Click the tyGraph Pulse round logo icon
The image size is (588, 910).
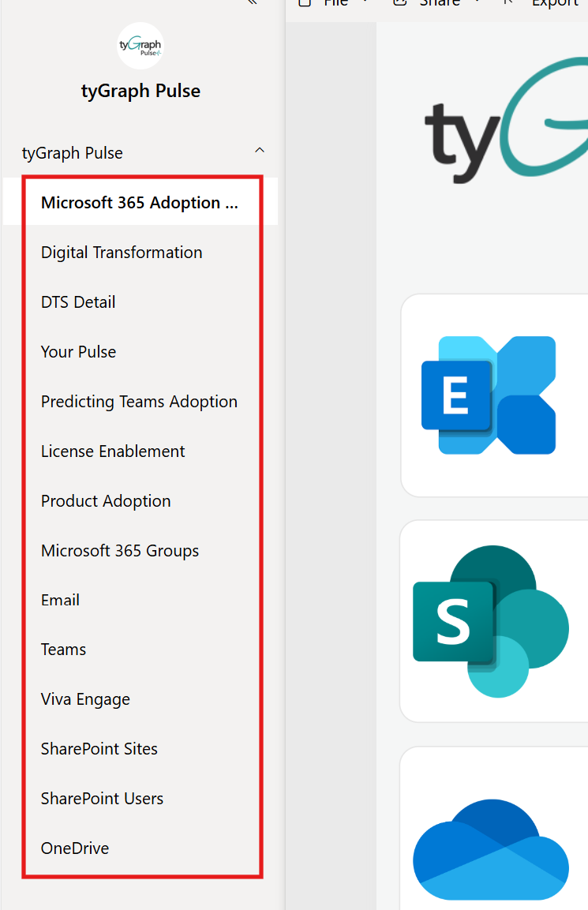click(x=140, y=46)
